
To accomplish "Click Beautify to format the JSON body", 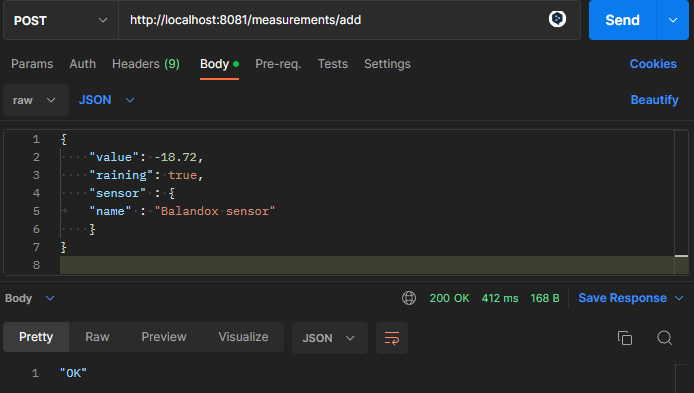I will click(654, 100).
